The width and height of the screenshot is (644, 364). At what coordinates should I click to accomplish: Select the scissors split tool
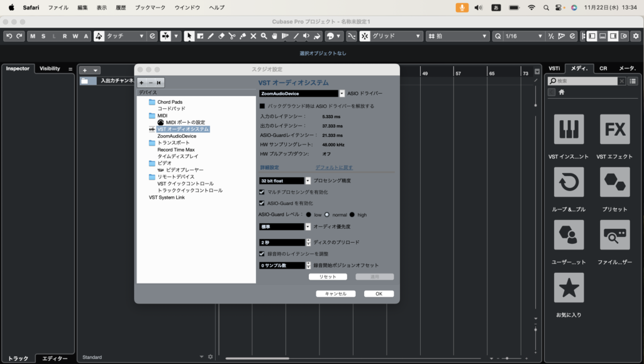coord(232,36)
